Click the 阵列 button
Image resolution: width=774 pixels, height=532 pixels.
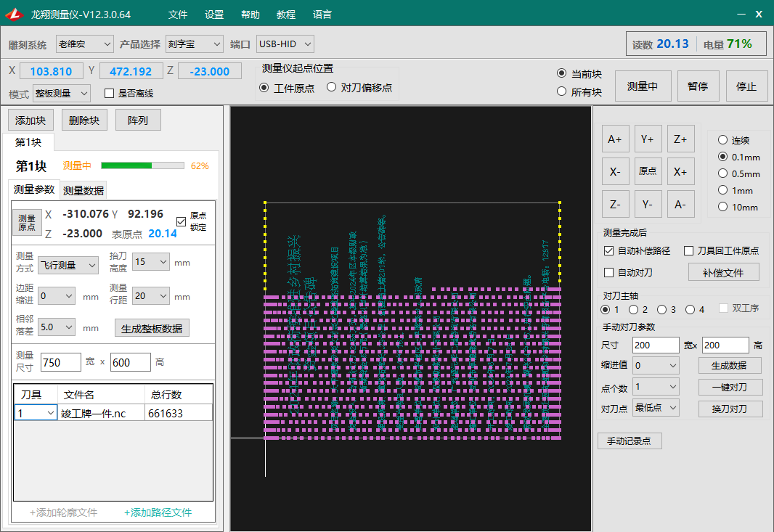tap(138, 120)
